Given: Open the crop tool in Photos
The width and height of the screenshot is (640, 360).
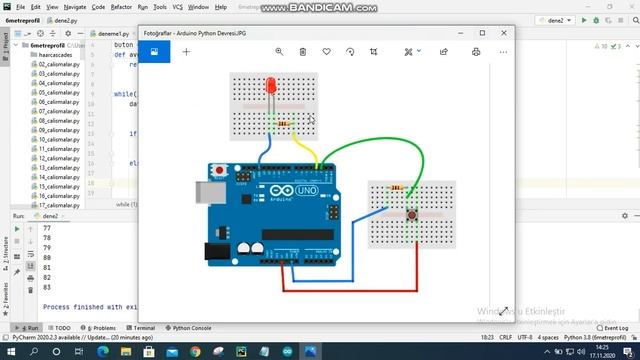Looking at the screenshot, I should tap(373, 52).
